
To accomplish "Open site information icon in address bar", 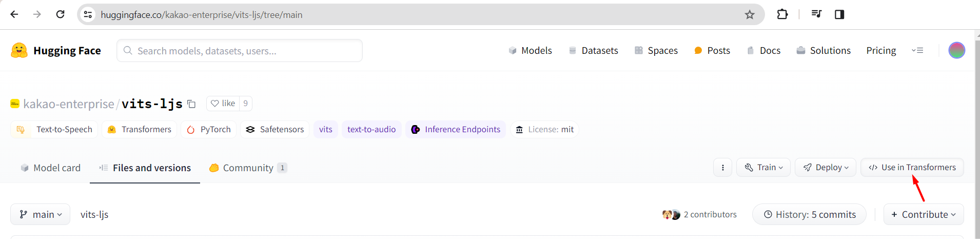I will [88, 15].
